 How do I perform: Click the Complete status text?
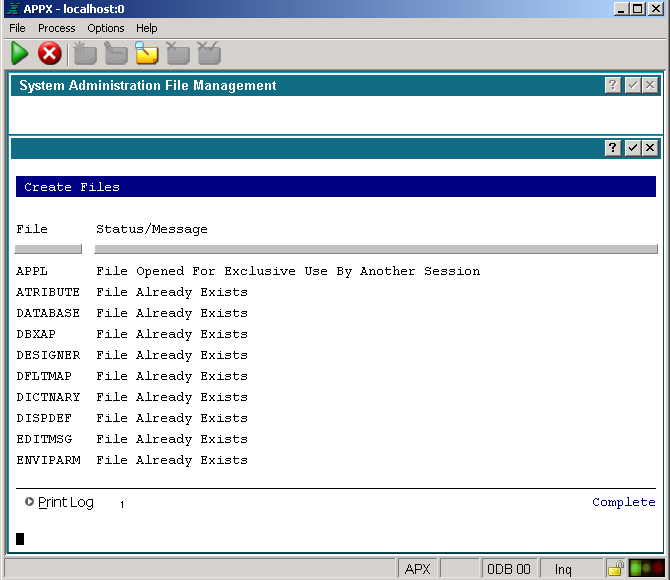click(x=623, y=502)
